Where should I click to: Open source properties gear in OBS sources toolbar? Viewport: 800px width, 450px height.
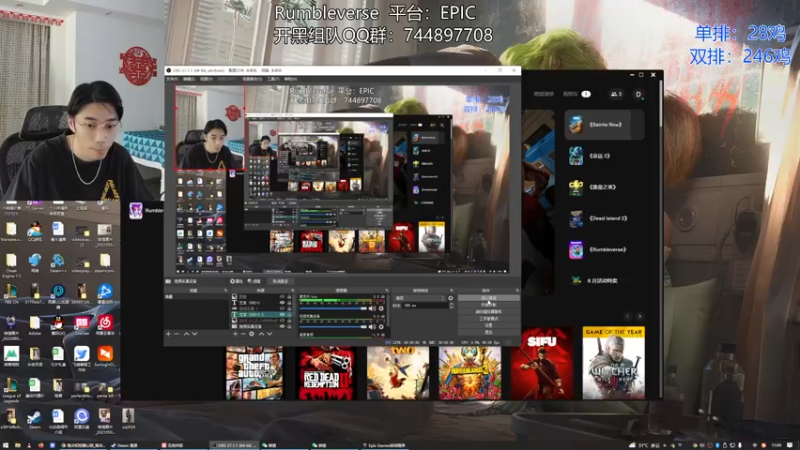click(x=252, y=334)
